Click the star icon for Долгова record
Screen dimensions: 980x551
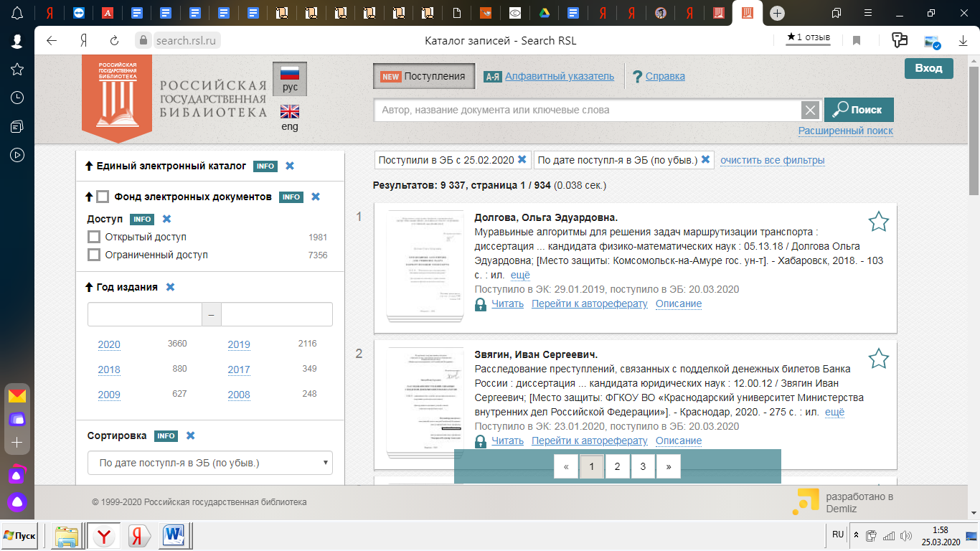point(878,222)
